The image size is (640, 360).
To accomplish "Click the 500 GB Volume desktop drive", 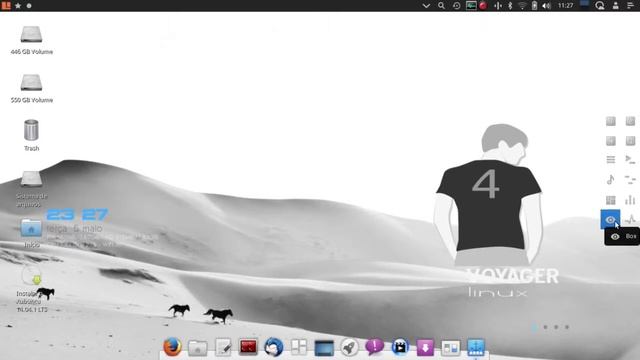I will tap(31, 89).
